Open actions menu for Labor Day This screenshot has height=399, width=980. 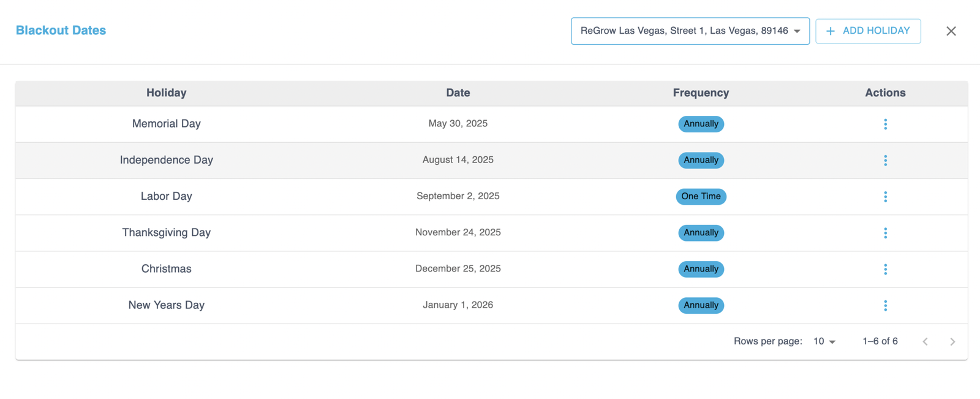point(885,197)
